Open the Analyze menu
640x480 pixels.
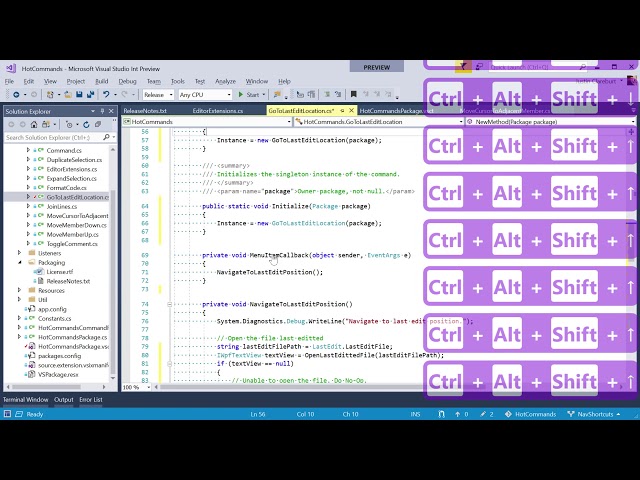(225, 81)
